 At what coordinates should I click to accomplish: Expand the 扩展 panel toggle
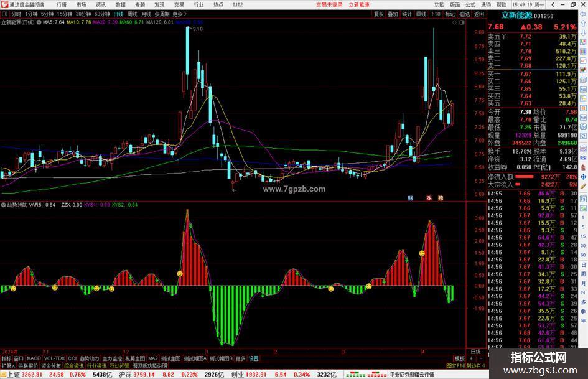[x=8, y=366]
